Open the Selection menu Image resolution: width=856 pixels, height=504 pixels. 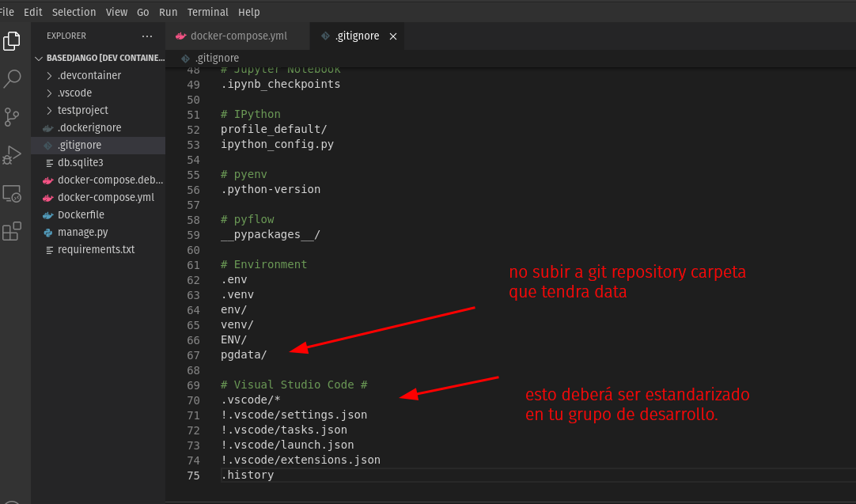[74, 12]
